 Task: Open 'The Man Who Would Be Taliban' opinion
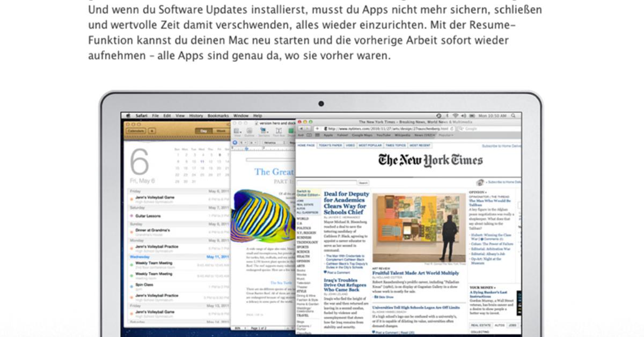tap(491, 202)
